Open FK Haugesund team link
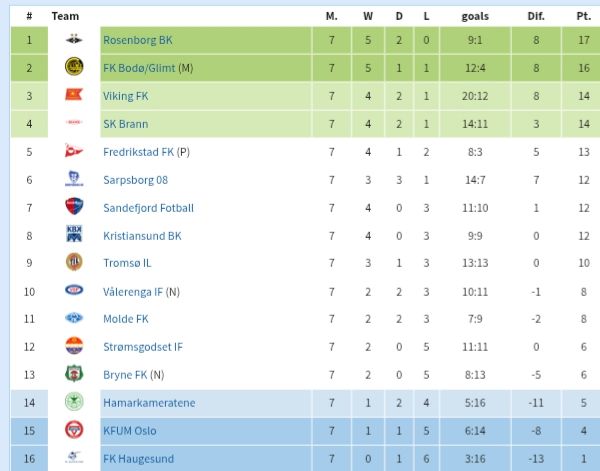600x471 pixels. pos(134,458)
